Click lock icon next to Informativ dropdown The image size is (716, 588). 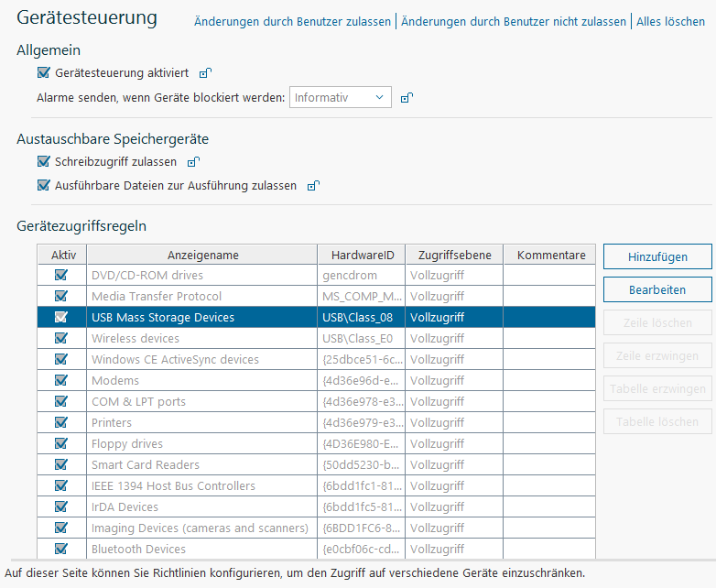coord(407,98)
